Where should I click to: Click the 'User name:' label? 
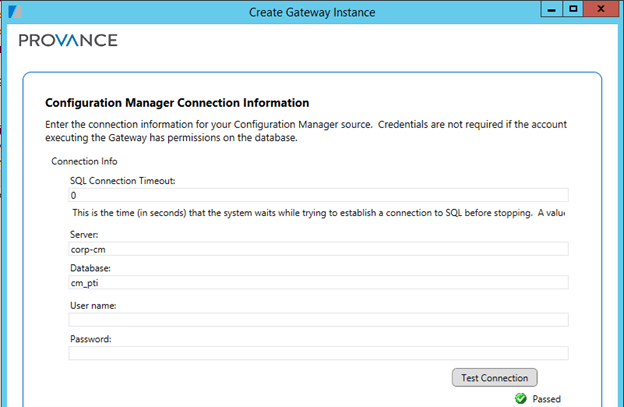click(93, 306)
